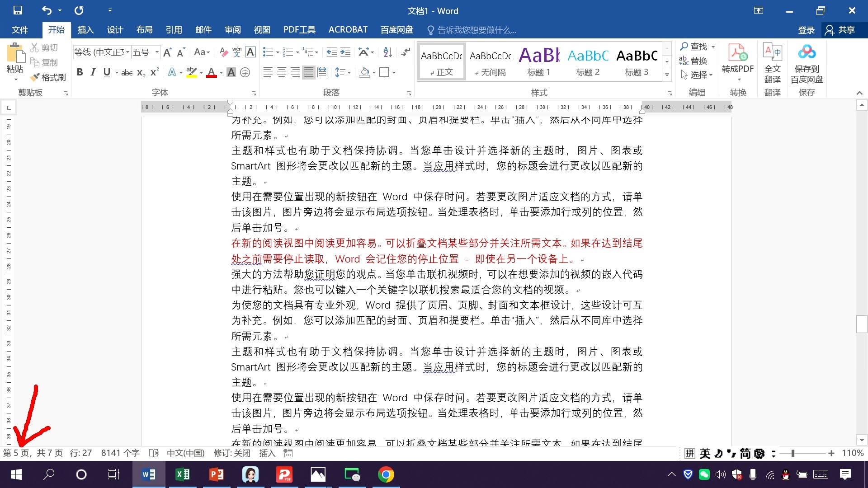Toggle Italic formatting
The image size is (868, 488).
point(93,72)
